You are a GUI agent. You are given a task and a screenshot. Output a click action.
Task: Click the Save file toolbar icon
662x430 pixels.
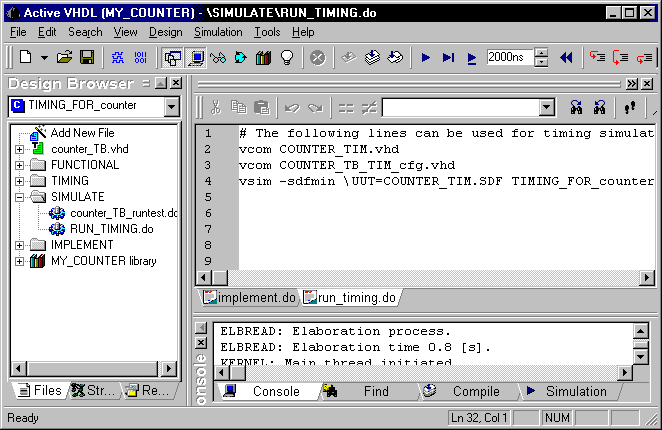[x=87, y=58]
